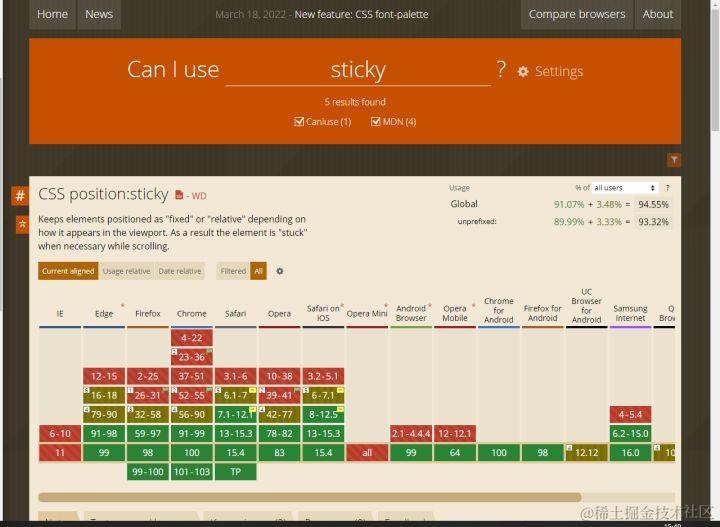Select the Chrome 52-55 version cell

(x=191, y=395)
